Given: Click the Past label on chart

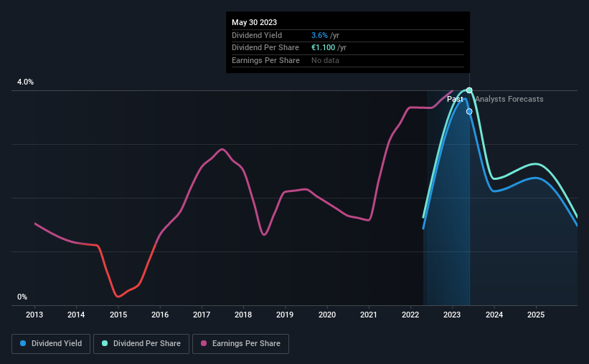Looking at the screenshot, I should (x=455, y=99).
